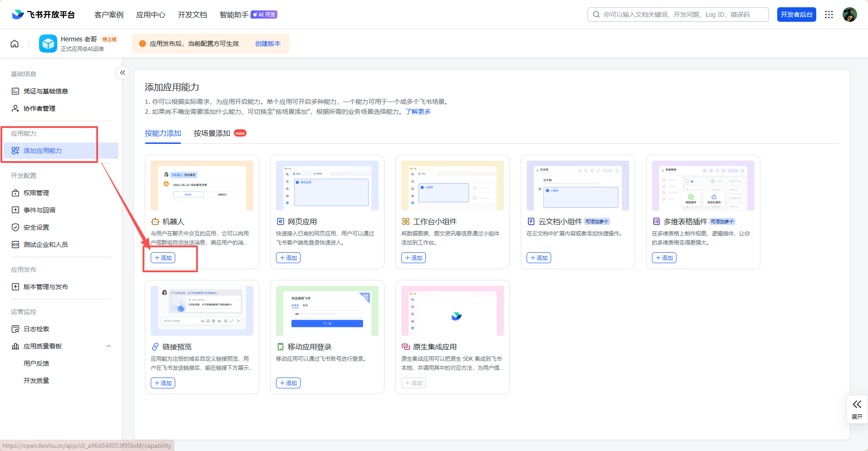Click the 应用质量看板 chart icon

pos(15,346)
